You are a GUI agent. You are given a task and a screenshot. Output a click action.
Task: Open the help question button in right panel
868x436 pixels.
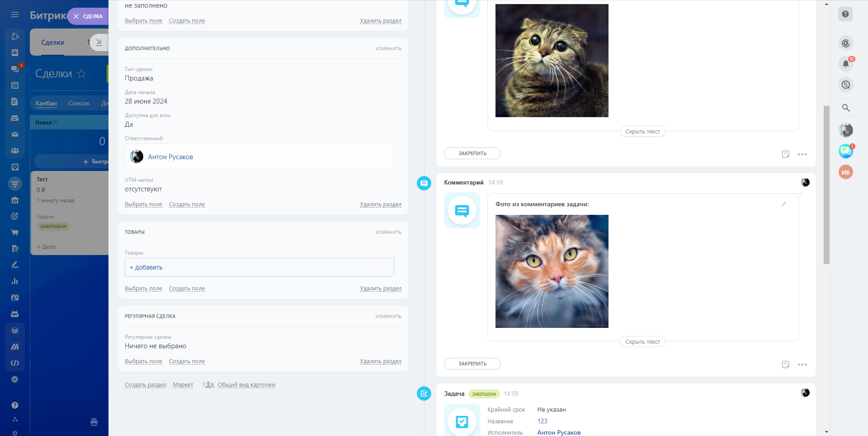[x=845, y=14]
